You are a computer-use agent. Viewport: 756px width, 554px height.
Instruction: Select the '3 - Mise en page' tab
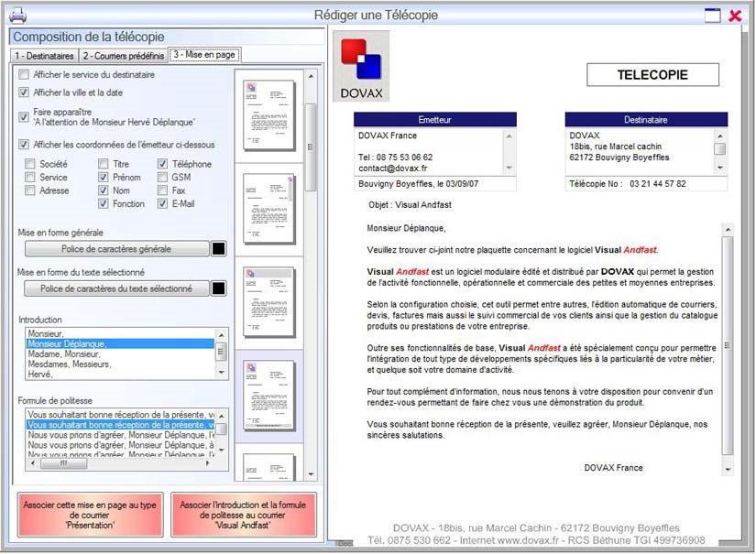coord(204,55)
